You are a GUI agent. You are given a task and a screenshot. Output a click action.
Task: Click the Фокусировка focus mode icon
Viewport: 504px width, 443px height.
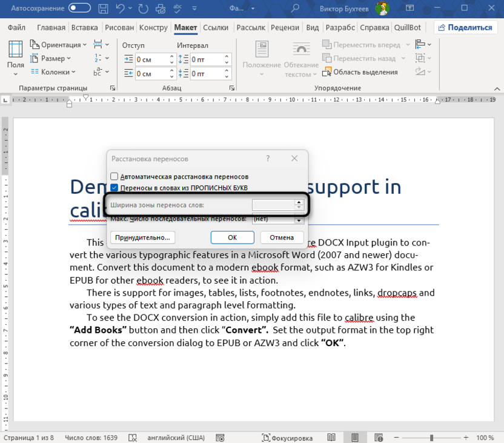267,438
